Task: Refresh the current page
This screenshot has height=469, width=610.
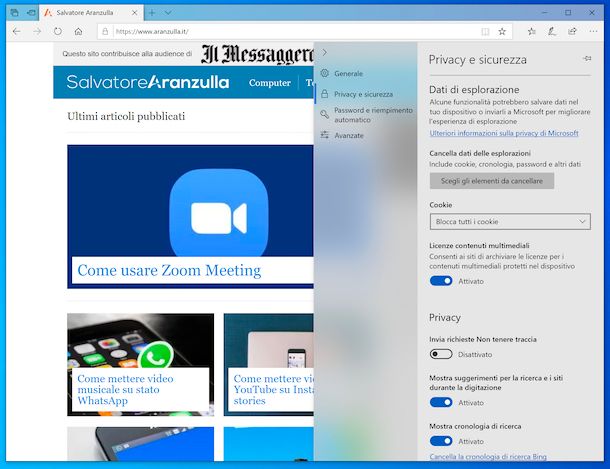Action: click(58, 32)
